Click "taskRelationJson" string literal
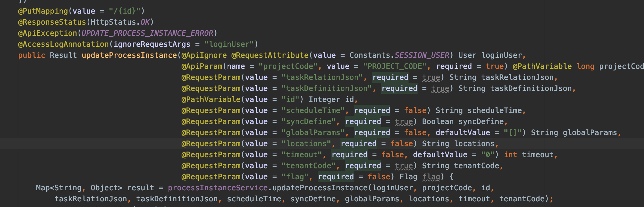644x207 pixels. pos(322,77)
